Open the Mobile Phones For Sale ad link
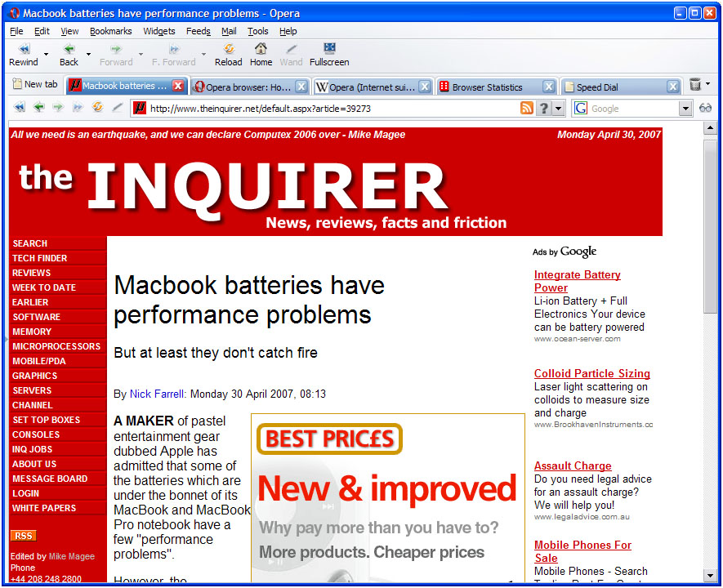The image size is (723, 588). coord(582,551)
